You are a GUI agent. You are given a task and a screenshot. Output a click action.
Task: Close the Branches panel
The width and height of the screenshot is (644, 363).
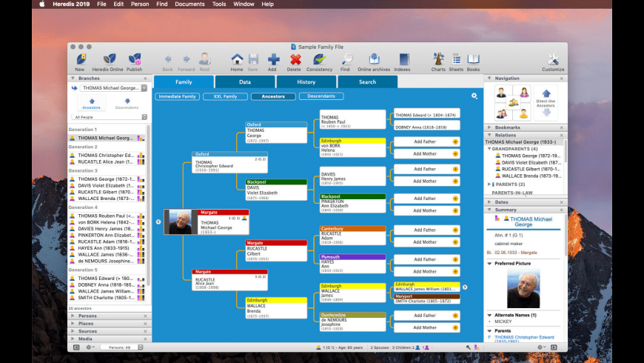coord(145,78)
